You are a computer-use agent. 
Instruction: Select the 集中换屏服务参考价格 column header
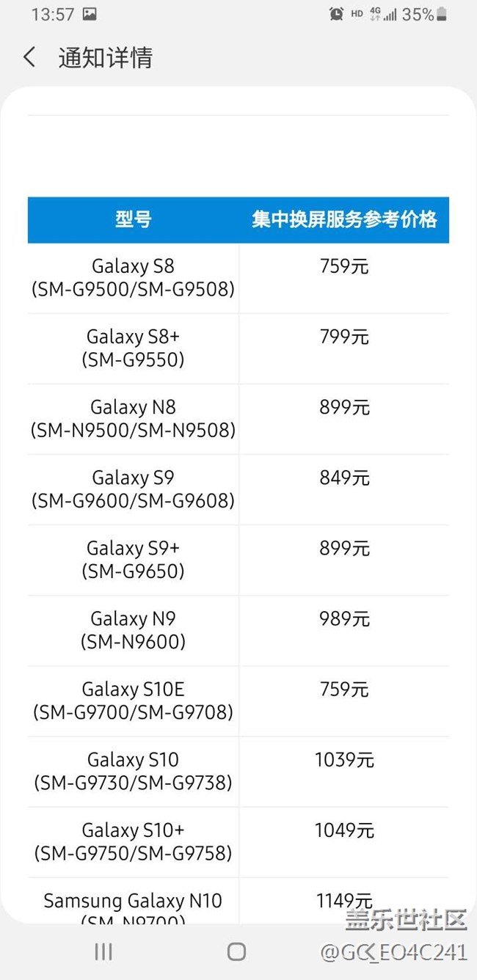point(344,219)
